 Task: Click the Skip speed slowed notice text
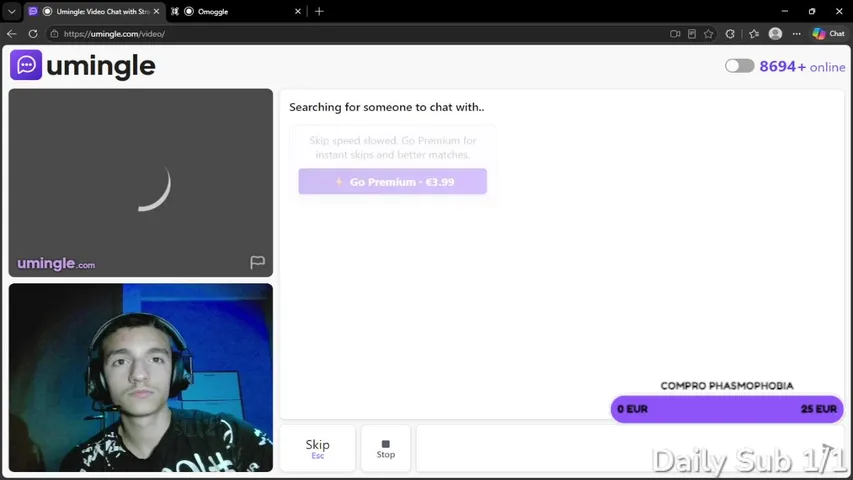393,147
